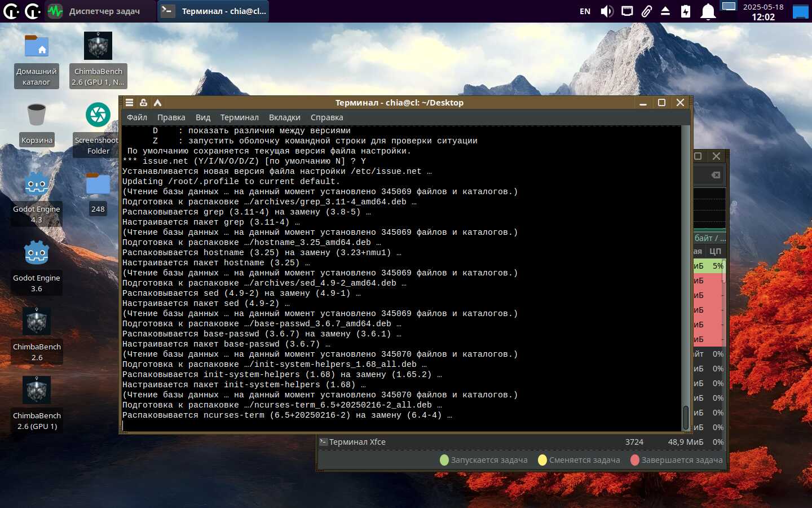The width and height of the screenshot is (812, 508).
Task: Toggle the pin/stick icon in terminal titlebar
Action: point(143,102)
